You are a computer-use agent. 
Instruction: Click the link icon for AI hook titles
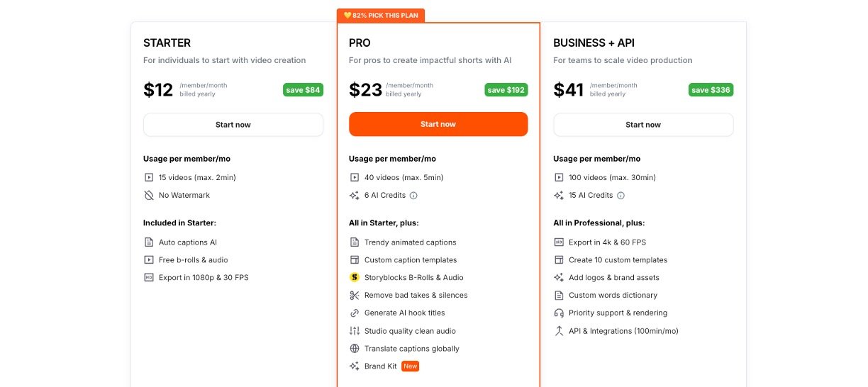355,313
